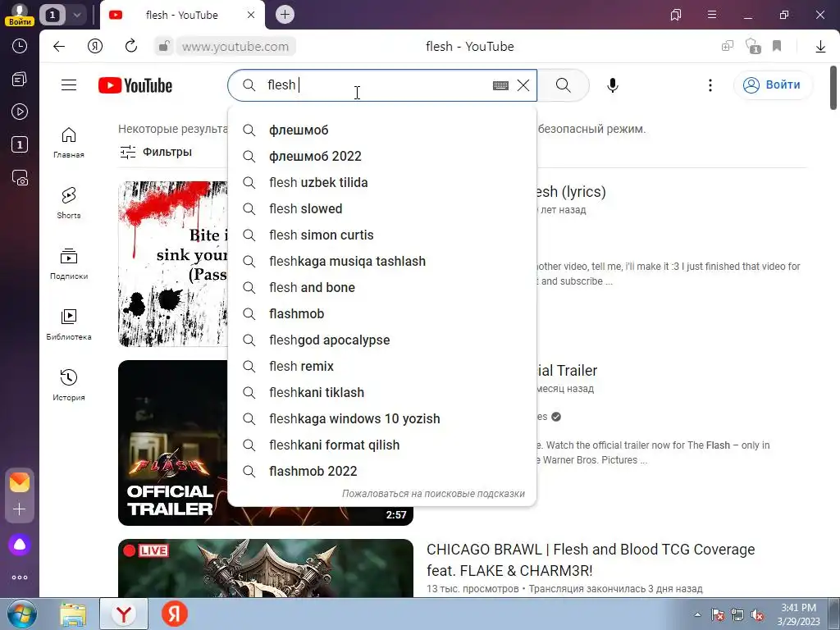Pick the flesh simon curtis suggestion
This screenshot has height=630, width=840.
tap(382, 235)
